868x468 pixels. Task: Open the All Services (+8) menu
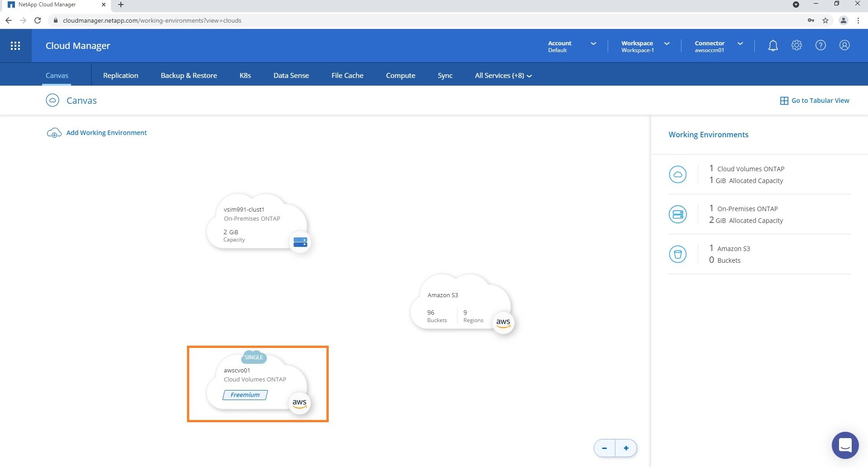pos(503,76)
